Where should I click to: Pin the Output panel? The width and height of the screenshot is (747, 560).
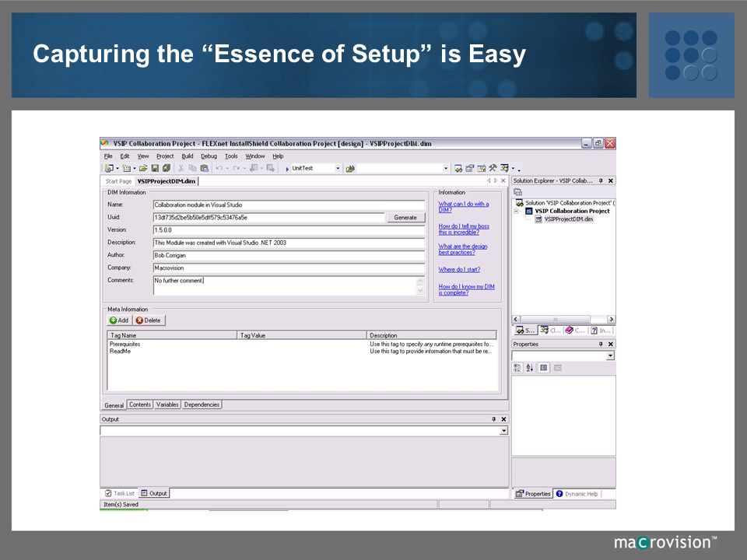click(x=493, y=419)
